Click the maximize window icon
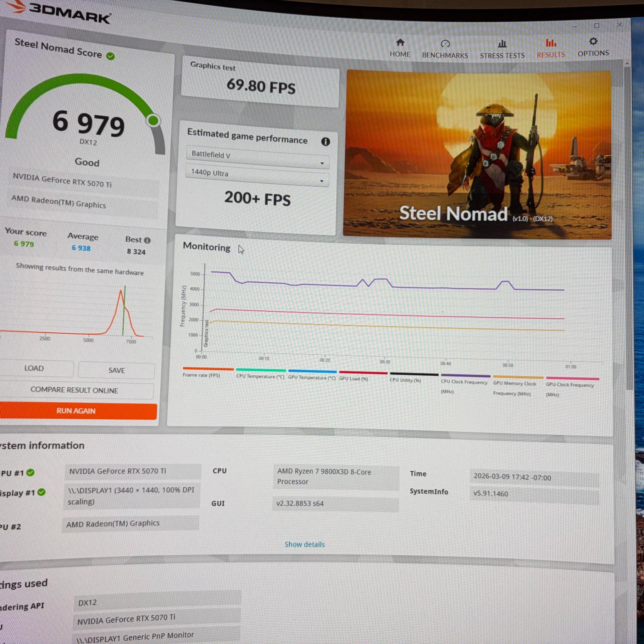This screenshot has width=644, height=644. pyautogui.click(x=597, y=26)
